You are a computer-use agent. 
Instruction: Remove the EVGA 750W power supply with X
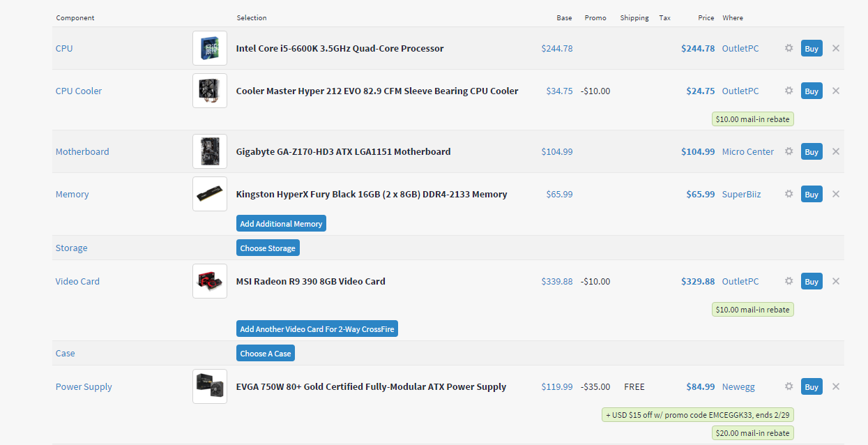[836, 386]
